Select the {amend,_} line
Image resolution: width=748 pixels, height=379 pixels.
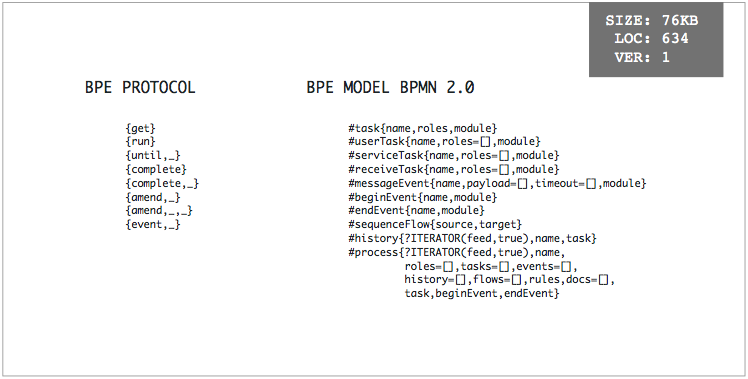(153, 197)
